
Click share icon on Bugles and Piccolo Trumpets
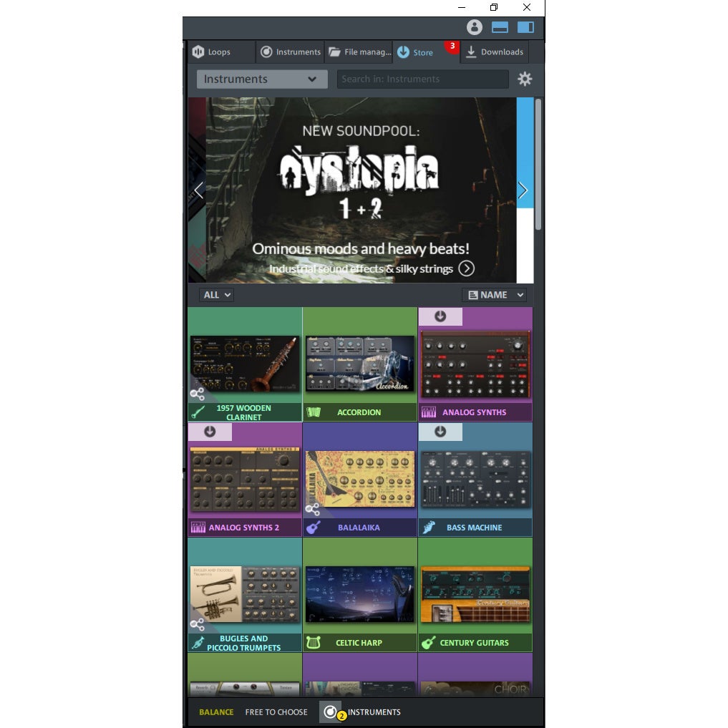[x=198, y=624]
